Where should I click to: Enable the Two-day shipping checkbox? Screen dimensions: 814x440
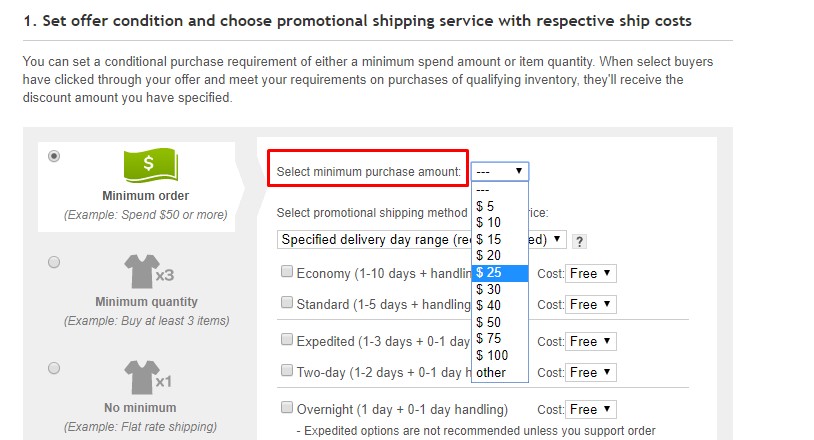point(287,371)
